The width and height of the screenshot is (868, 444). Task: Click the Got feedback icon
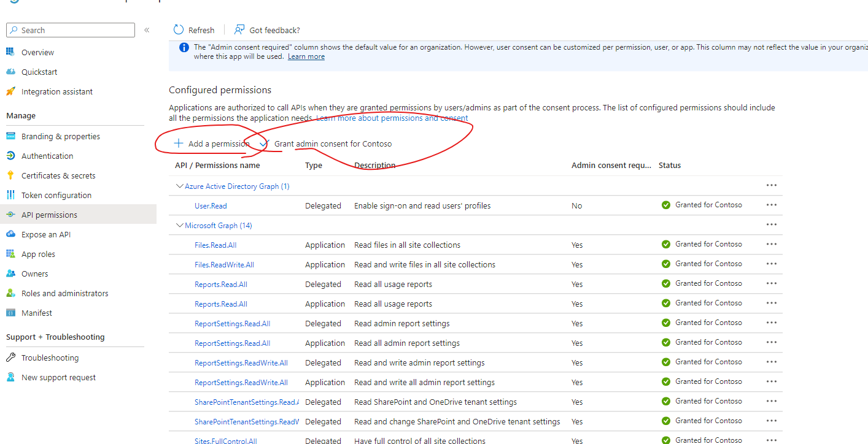coord(239,29)
